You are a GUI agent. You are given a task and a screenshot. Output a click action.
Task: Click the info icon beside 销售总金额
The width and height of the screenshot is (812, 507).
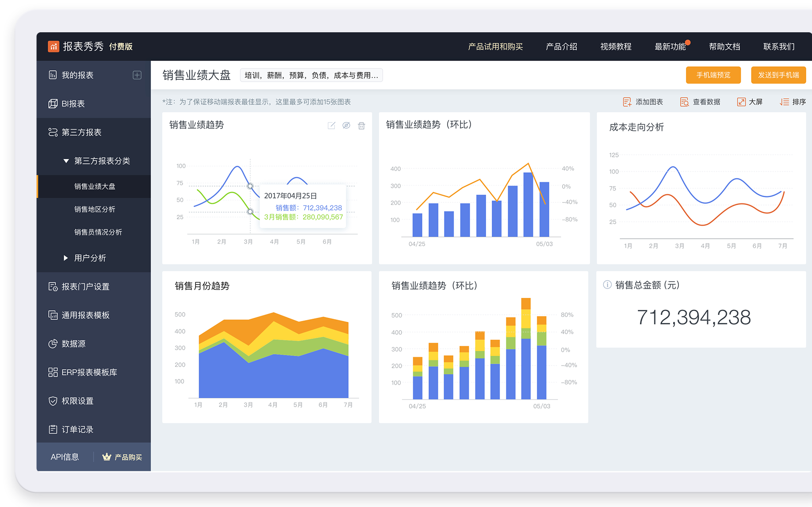coord(607,285)
